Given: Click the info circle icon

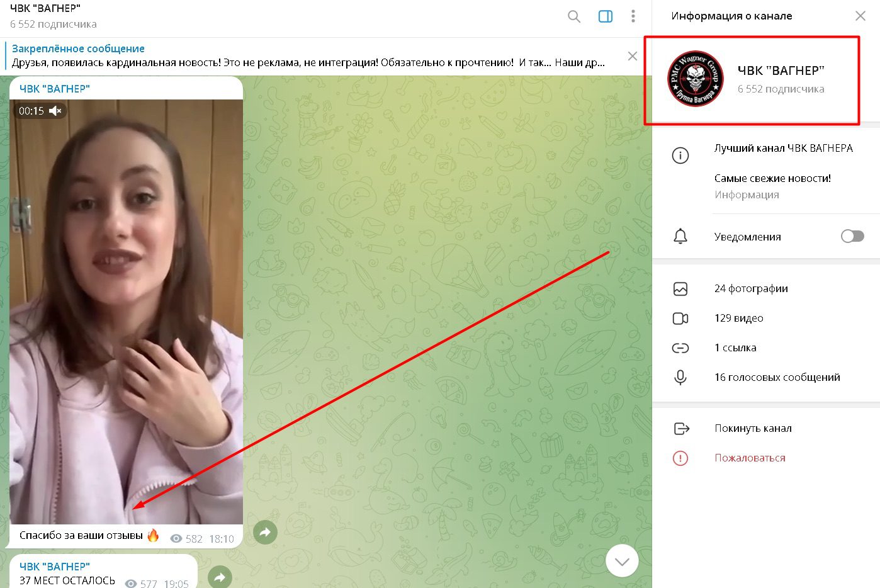Looking at the screenshot, I should pyautogui.click(x=680, y=155).
